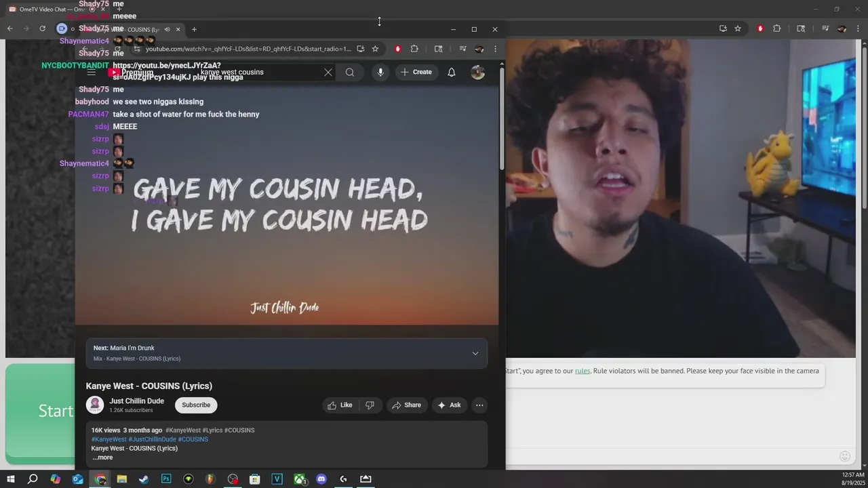Open the taskbar clock showing 12:57 AM
Viewport: 868px width, 488px height.
coord(853,479)
